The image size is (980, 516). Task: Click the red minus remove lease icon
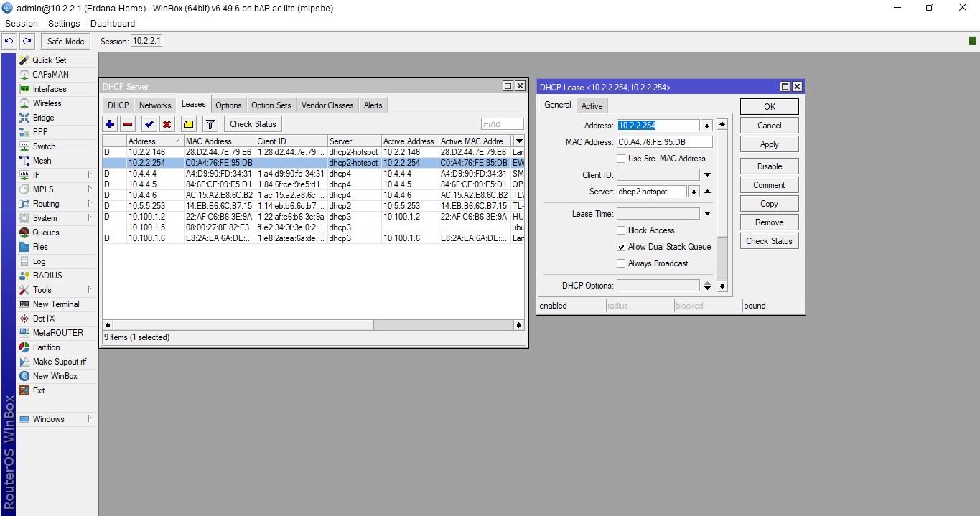[x=128, y=124]
